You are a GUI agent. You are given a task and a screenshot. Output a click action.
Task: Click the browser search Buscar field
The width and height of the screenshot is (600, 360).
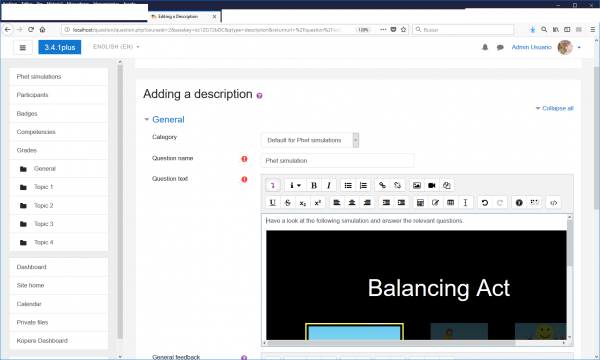point(463,29)
